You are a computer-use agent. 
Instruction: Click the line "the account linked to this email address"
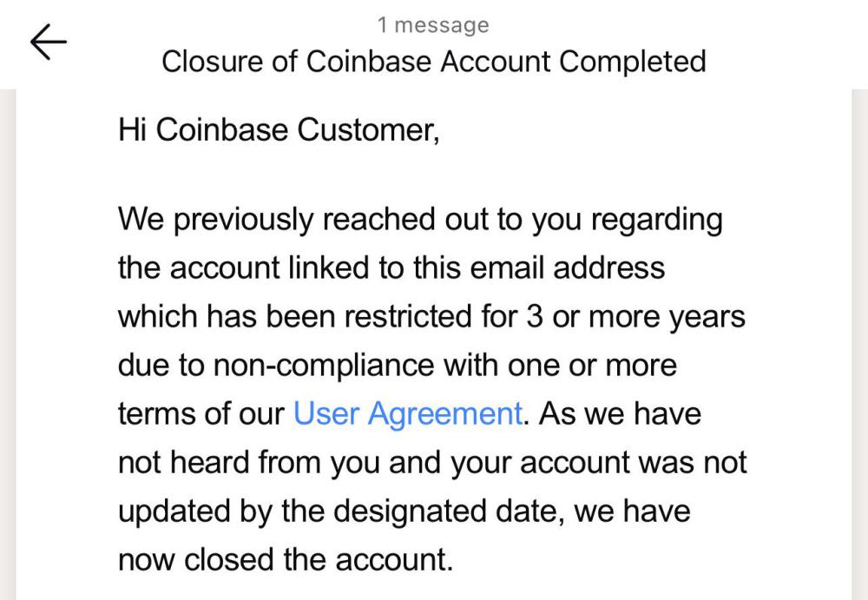pyautogui.click(x=392, y=267)
